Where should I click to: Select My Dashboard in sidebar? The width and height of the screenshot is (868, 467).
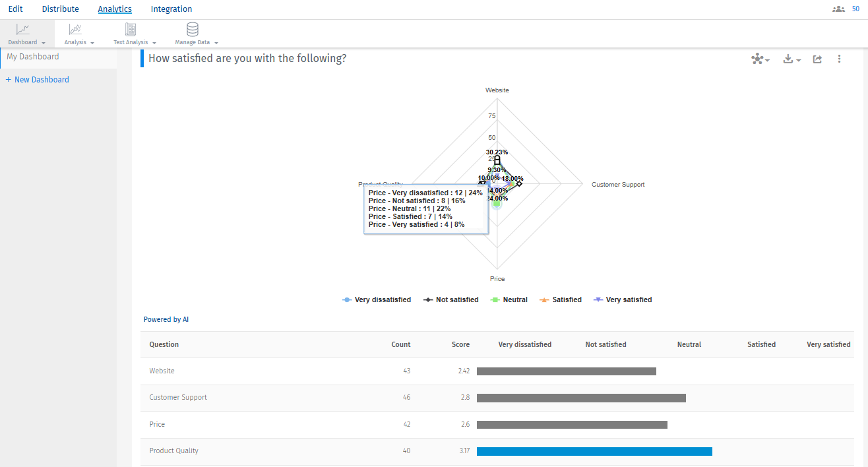tap(33, 57)
